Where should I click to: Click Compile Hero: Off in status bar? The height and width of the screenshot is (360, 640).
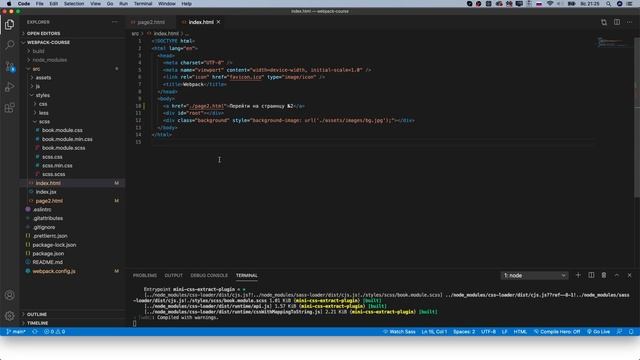[x=557, y=332]
